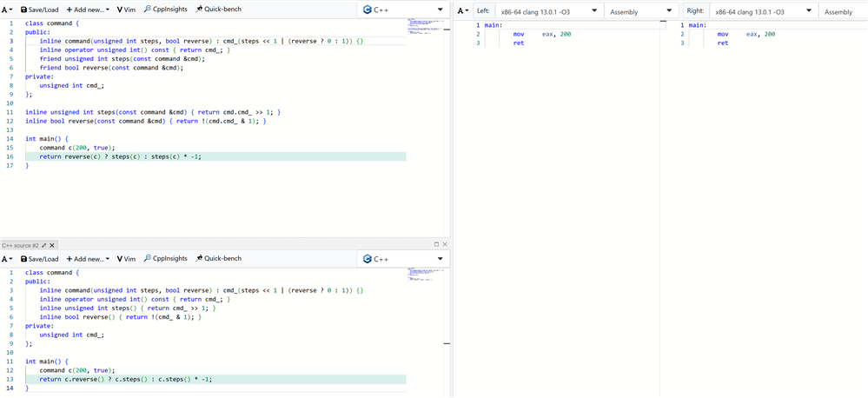Click highlighted line 13 in source #2 editor
Viewport: 868px width, 398px height.
(215, 379)
